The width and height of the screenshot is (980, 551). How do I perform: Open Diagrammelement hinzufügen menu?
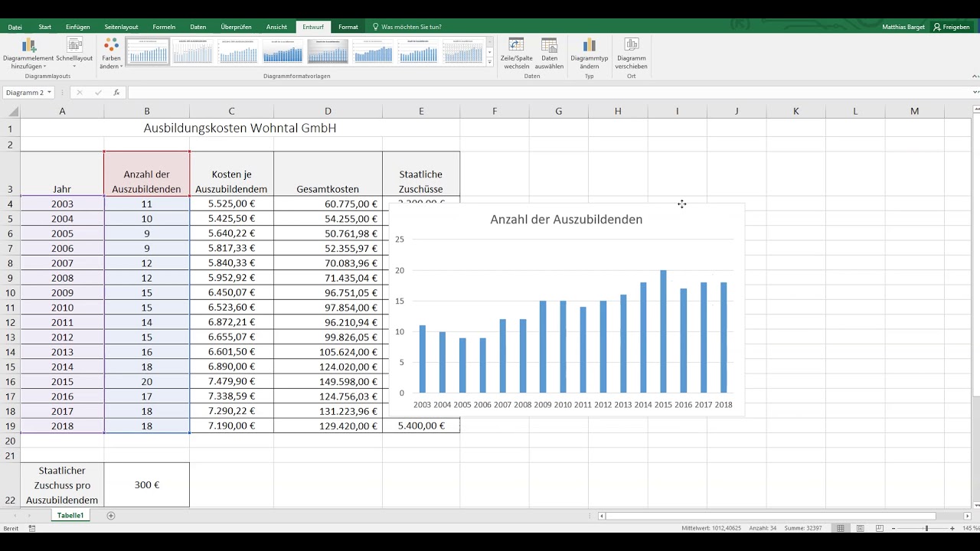[x=28, y=54]
